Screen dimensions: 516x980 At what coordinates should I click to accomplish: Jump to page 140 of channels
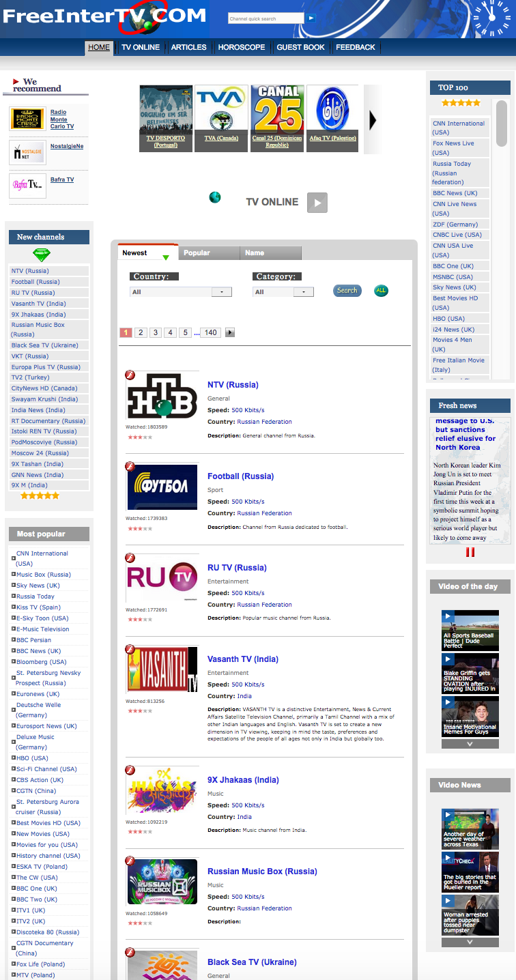click(211, 332)
